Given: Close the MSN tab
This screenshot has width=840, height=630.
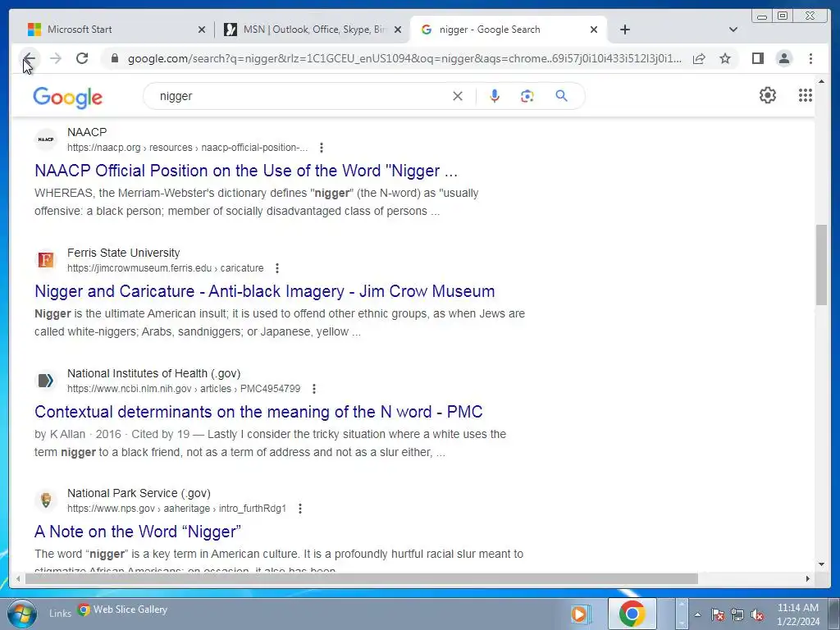Looking at the screenshot, I should [x=398, y=30].
